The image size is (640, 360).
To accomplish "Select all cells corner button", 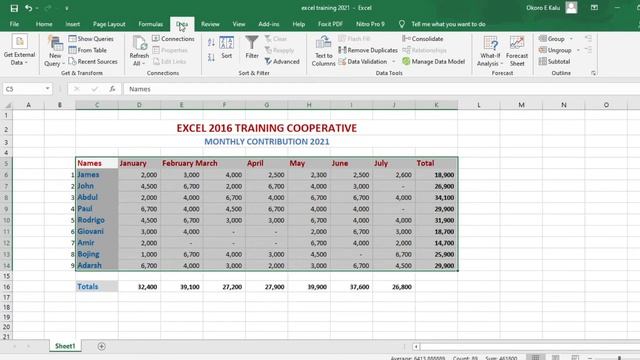I will (7, 105).
